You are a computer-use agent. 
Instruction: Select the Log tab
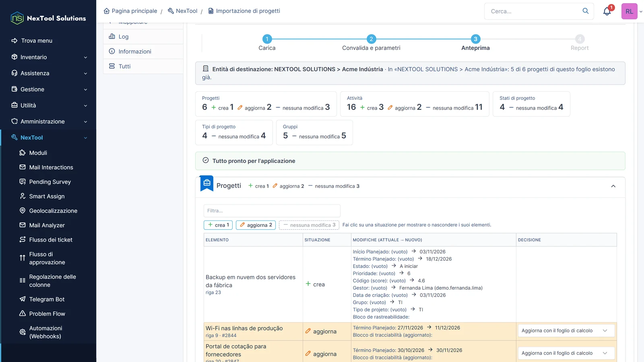click(x=143, y=37)
